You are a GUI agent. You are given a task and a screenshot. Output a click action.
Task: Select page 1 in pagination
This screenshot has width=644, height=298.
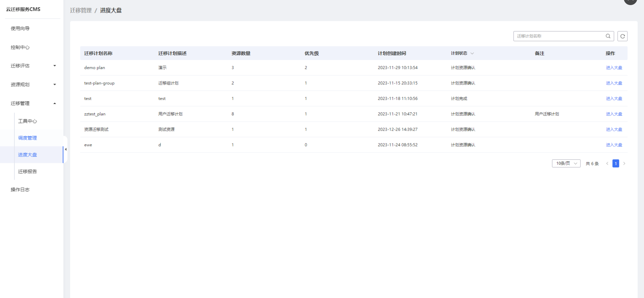pyautogui.click(x=616, y=163)
